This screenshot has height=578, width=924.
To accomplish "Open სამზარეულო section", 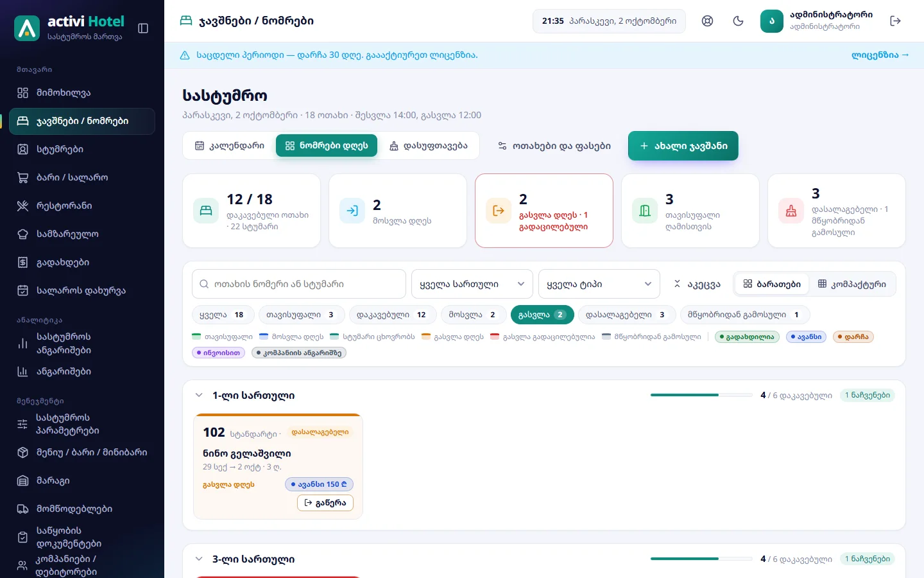I will [x=82, y=234].
